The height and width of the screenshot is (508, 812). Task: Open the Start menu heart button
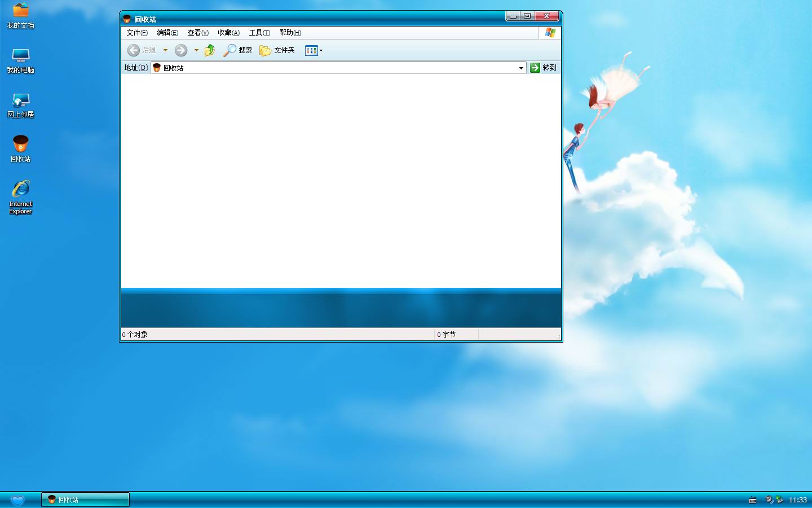pyautogui.click(x=17, y=500)
